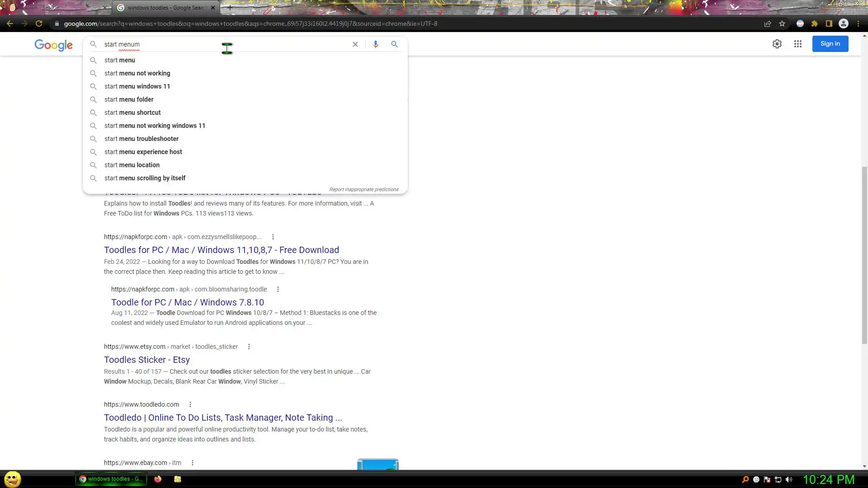Open "Toodles Sticker - Etsy" result link
The height and width of the screenshot is (488, 868).
[x=146, y=360]
